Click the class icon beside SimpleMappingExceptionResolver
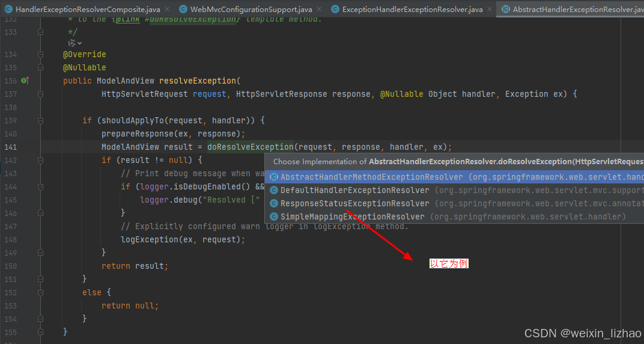The width and height of the screenshot is (644, 344). point(273,217)
